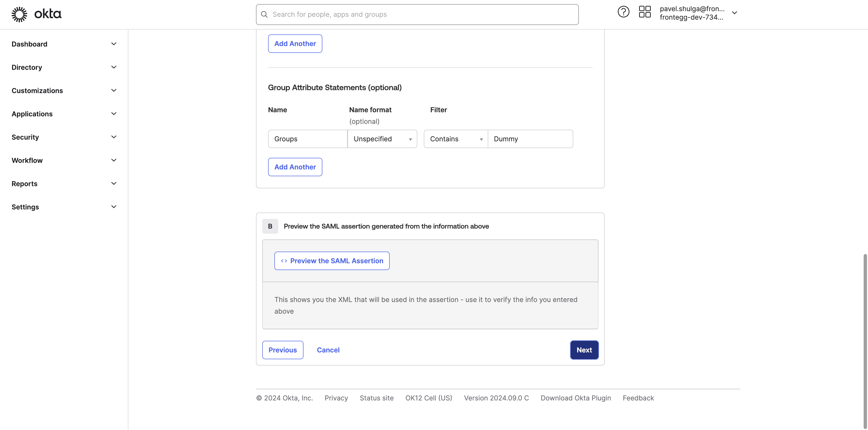Expand the Workflow chevron
The width and height of the screenshot is (868, 430).
click(114, 160)
